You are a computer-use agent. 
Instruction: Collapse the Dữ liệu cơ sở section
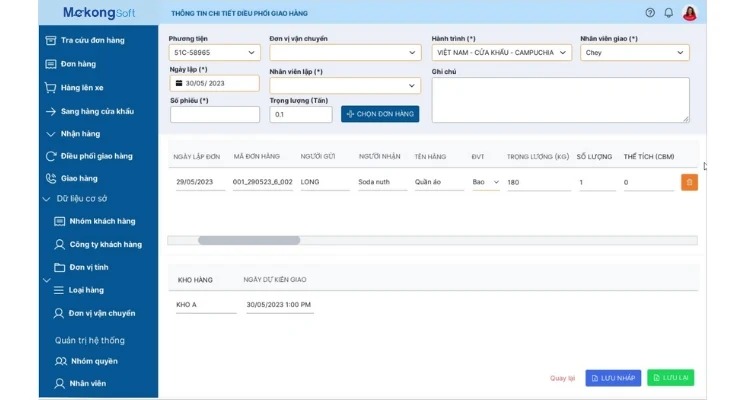[x=46, y=199]
